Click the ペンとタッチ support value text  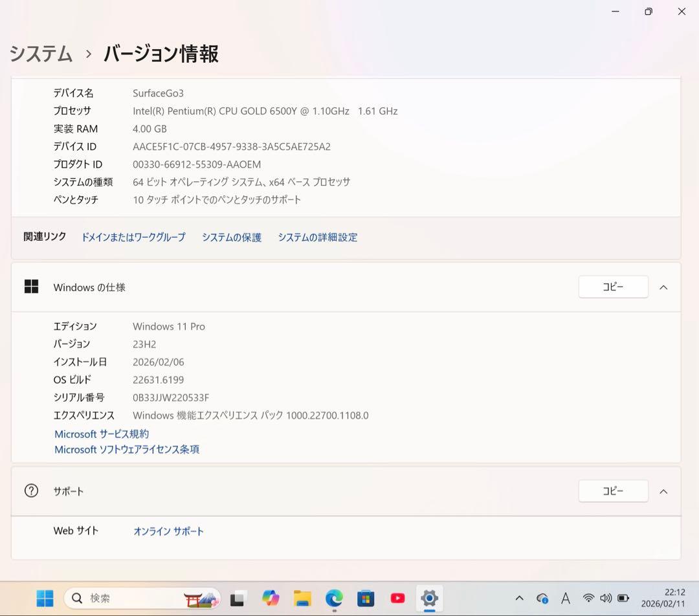click(217, 200)
